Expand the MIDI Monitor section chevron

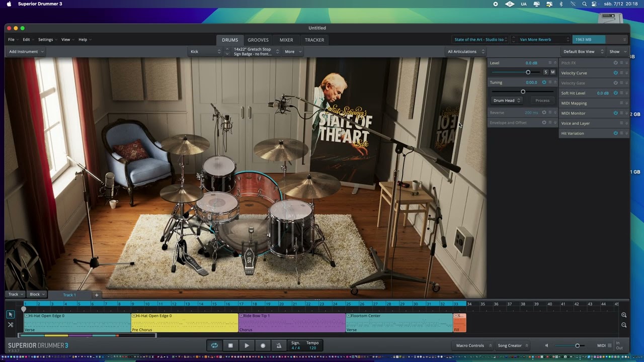[x=627, y=113]
